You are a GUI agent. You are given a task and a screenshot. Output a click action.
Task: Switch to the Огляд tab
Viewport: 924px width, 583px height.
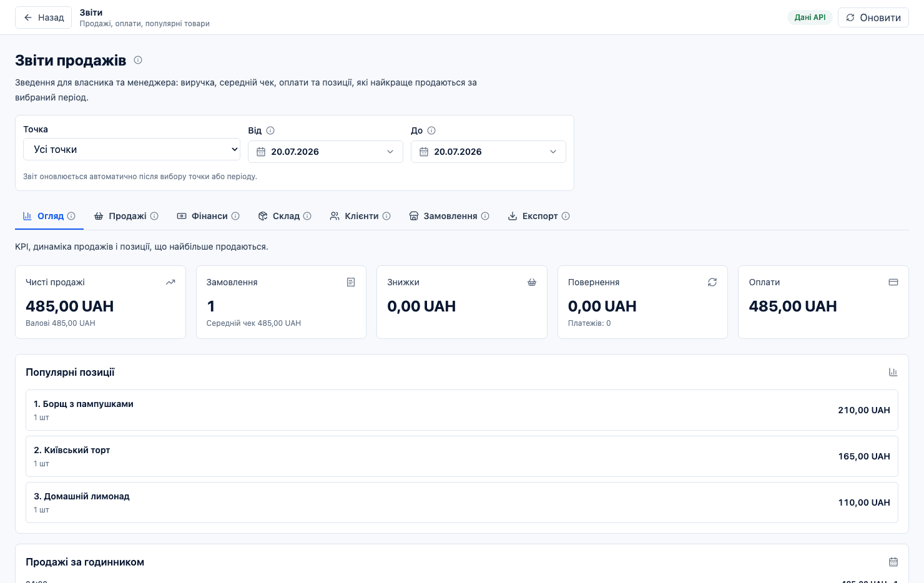point(49,216)
